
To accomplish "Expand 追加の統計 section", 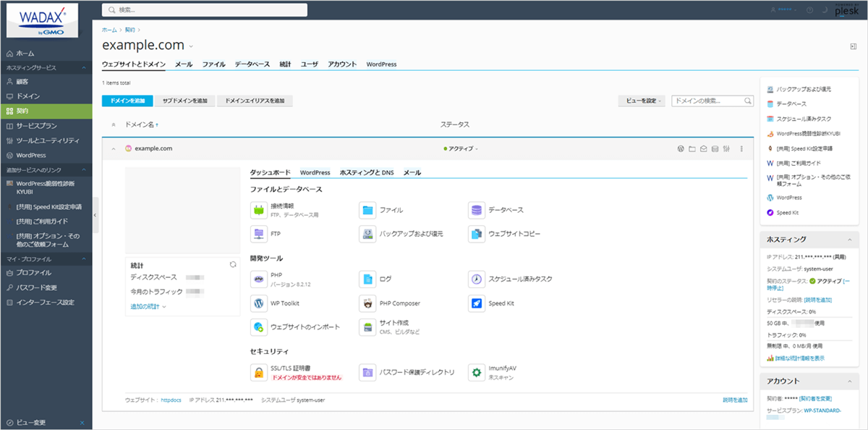I will click(148, 307).
